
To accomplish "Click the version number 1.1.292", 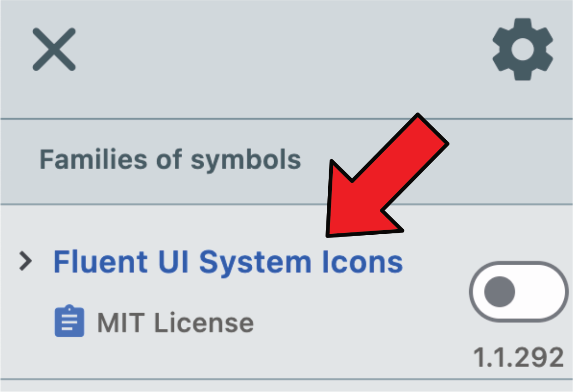I will coord(519,357).
